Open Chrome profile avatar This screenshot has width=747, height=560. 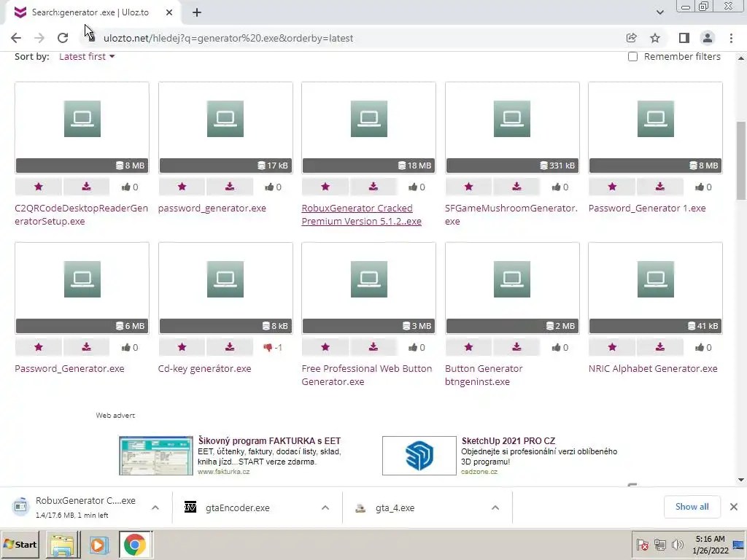[x=708, y=38]
